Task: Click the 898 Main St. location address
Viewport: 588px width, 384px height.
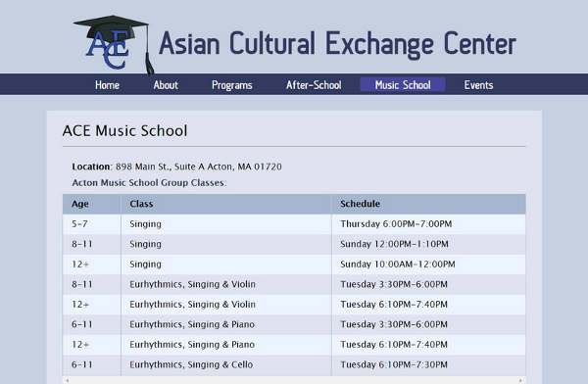Action: [198, 167]
